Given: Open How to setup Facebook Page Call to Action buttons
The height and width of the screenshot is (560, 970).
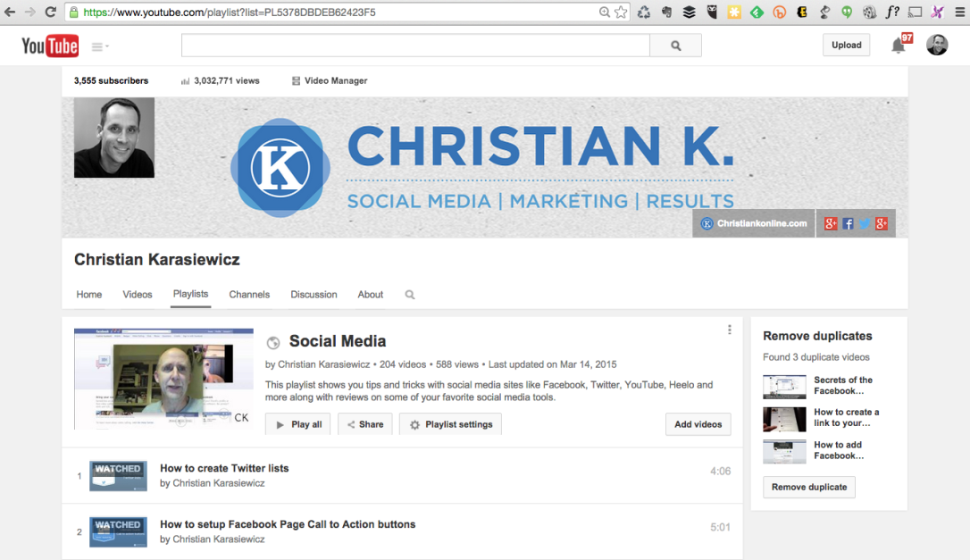Looking at the screenshot, I should pyautogui.click(x=288, y=524).
